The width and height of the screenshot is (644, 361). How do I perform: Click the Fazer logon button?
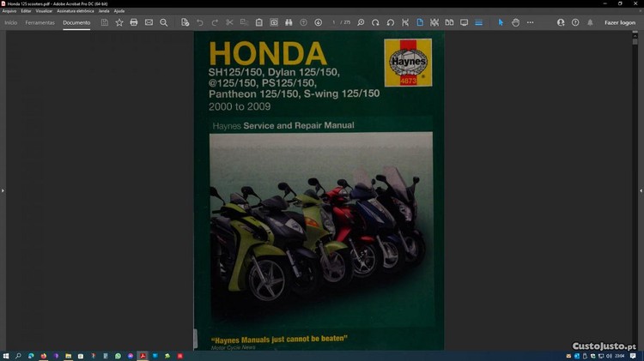point(620,22)
